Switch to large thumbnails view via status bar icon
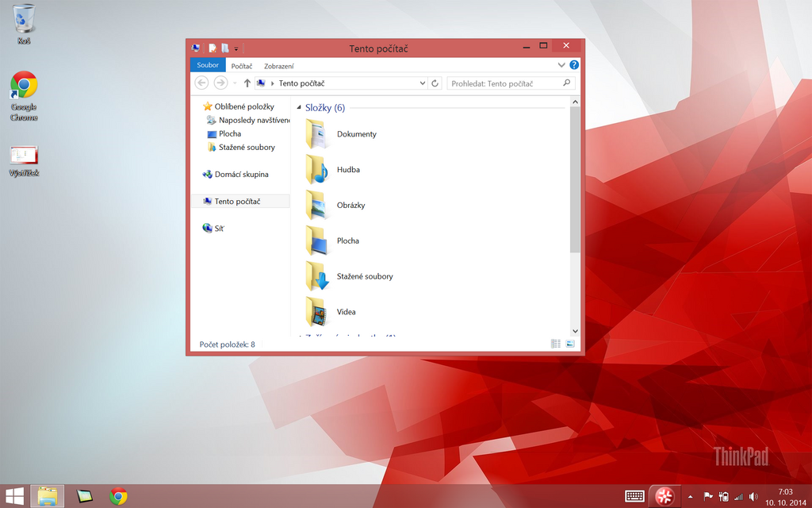812x508 pixels. click(569, 343)
